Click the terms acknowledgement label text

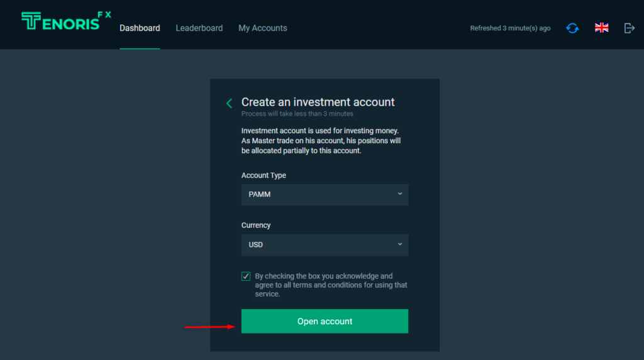(331, 285)
